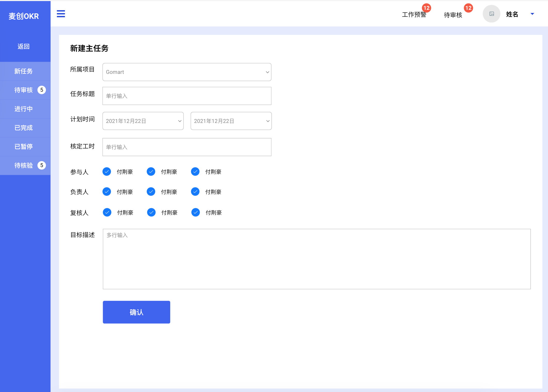Open the 姓名 user dropdown arrow

click(x=532, y=14)
